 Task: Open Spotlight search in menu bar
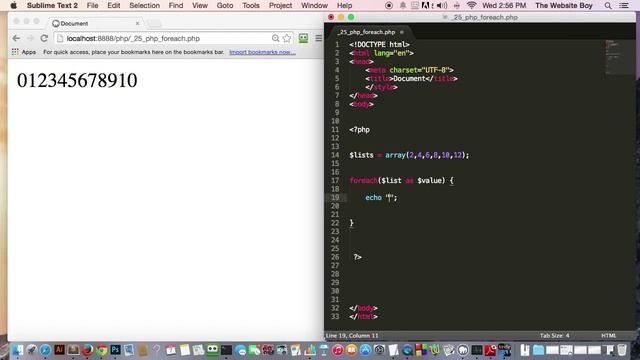(x=608, y=5)
